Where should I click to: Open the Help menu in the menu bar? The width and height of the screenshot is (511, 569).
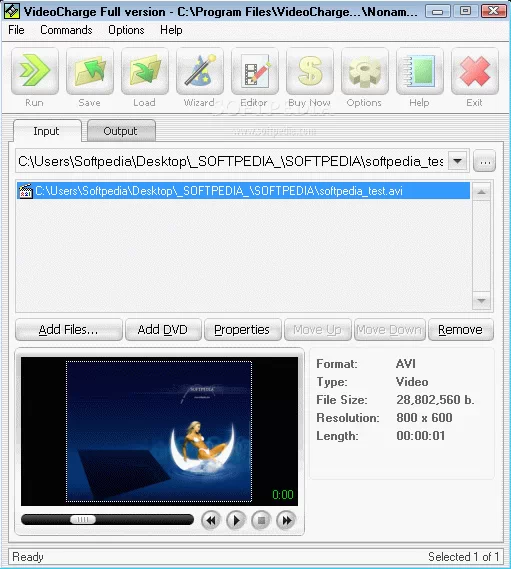pyautogui.click(x=171, y=30)
